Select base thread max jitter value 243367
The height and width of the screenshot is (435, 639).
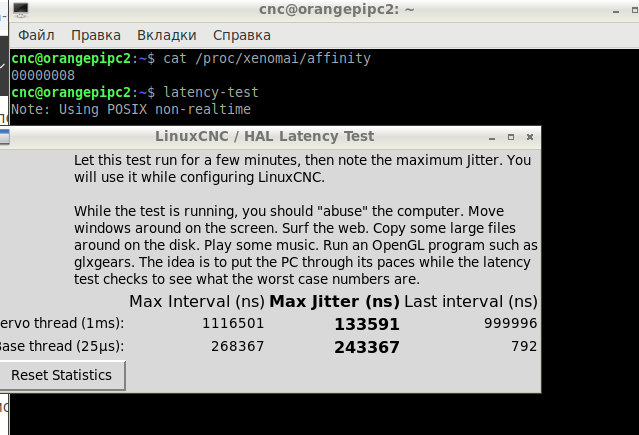pos(367,347)
